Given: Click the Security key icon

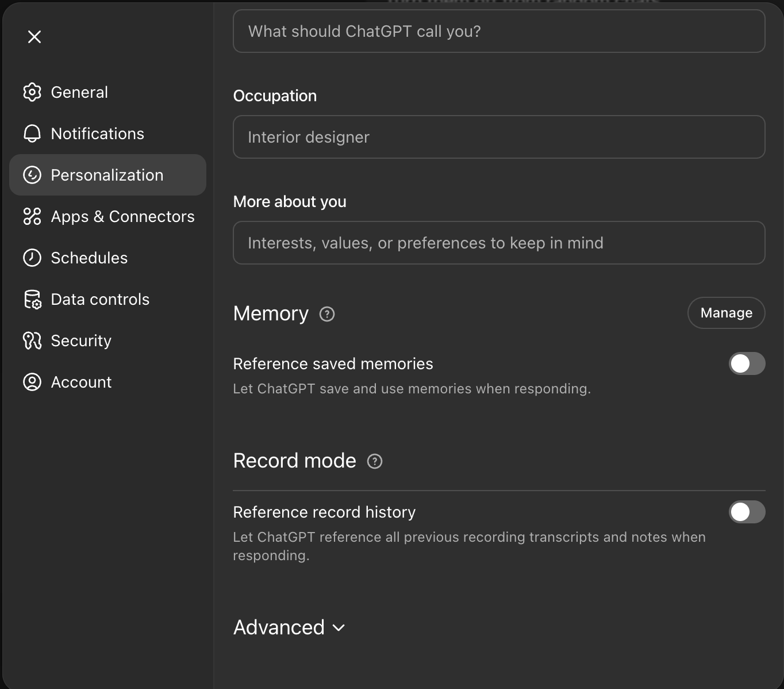Looking at the screenshot, I should point(32,340).
